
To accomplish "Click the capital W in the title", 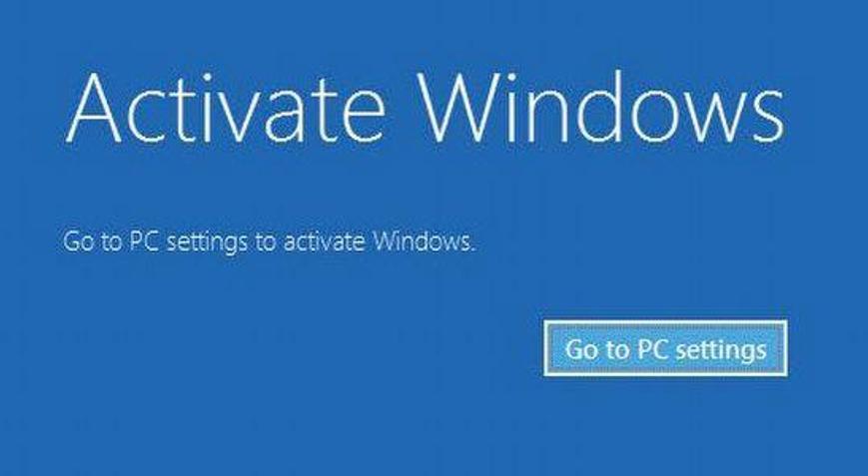I will (x=467, y=108).
